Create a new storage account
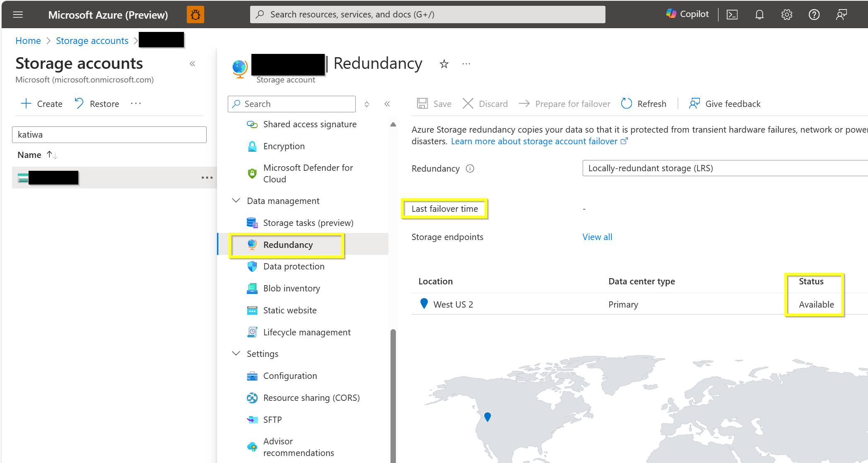Image resolution: width=868 pixels, height=463 pixels. coord(41,104)
